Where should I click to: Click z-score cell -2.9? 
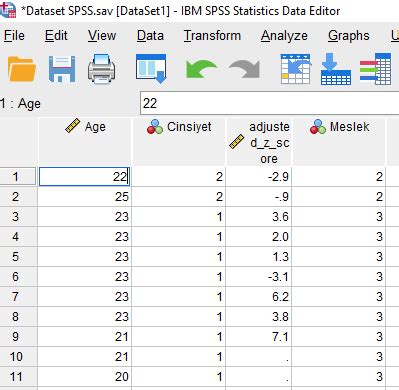[x=259, y=176]
